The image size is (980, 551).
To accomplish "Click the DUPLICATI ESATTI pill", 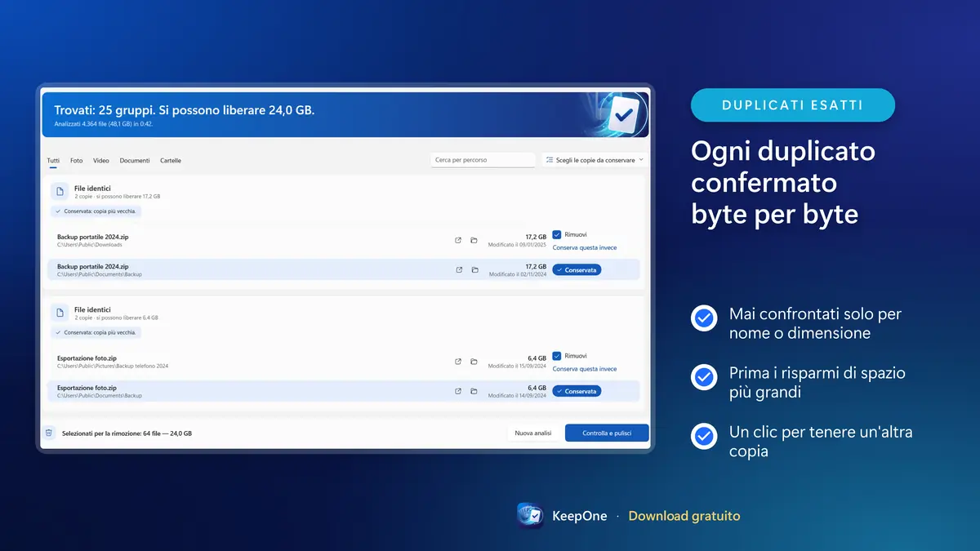I will coord(793,105).
